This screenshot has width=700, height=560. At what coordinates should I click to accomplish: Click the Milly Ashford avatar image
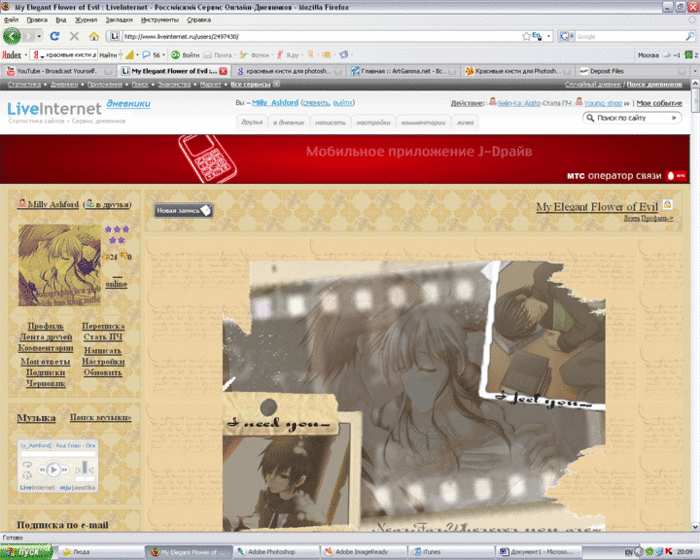(x=59, y=265)
